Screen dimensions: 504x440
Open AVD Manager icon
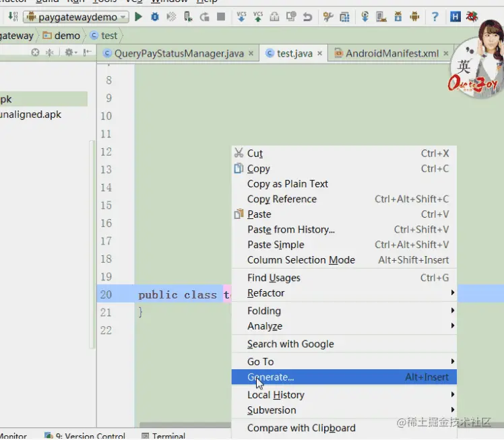[x=381, y=16]
